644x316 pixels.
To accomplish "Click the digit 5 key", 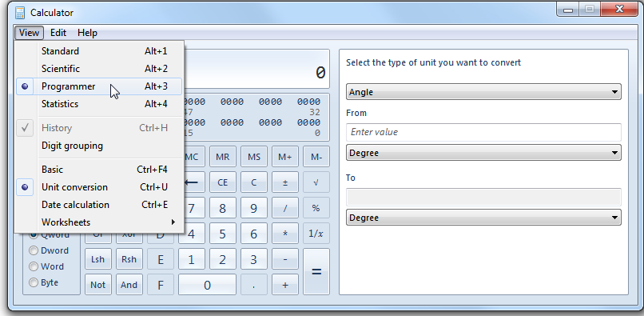I will [x=223, y=234].
